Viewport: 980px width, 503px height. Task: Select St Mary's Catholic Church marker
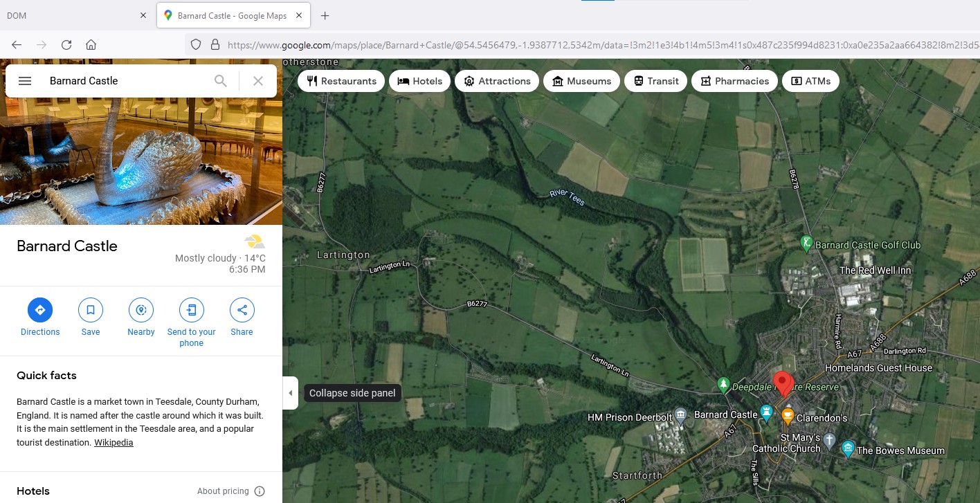[830, 440]
